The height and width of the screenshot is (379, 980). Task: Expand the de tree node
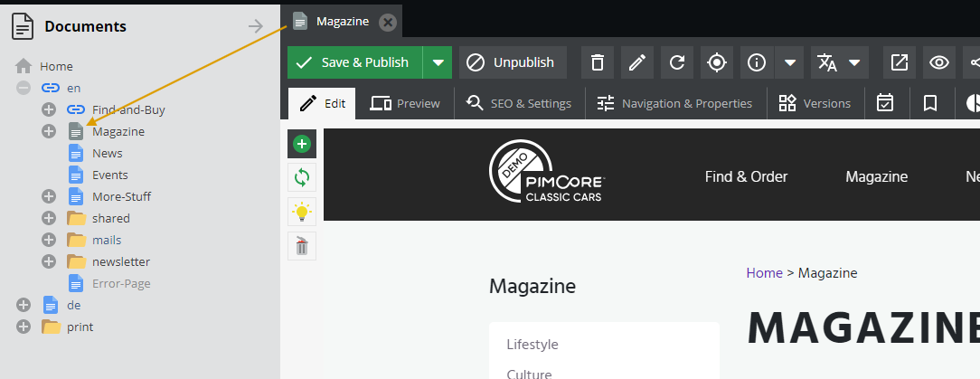pos(24,305)
